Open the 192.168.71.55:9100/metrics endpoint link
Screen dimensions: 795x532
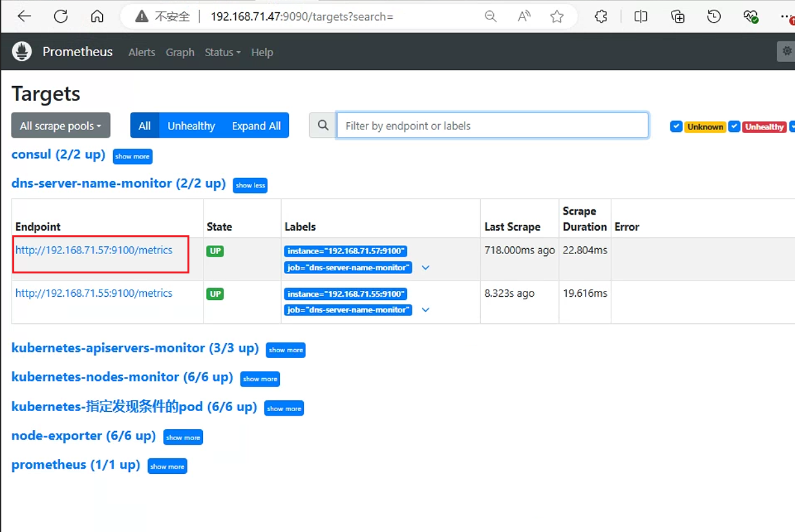pos(94,293)
